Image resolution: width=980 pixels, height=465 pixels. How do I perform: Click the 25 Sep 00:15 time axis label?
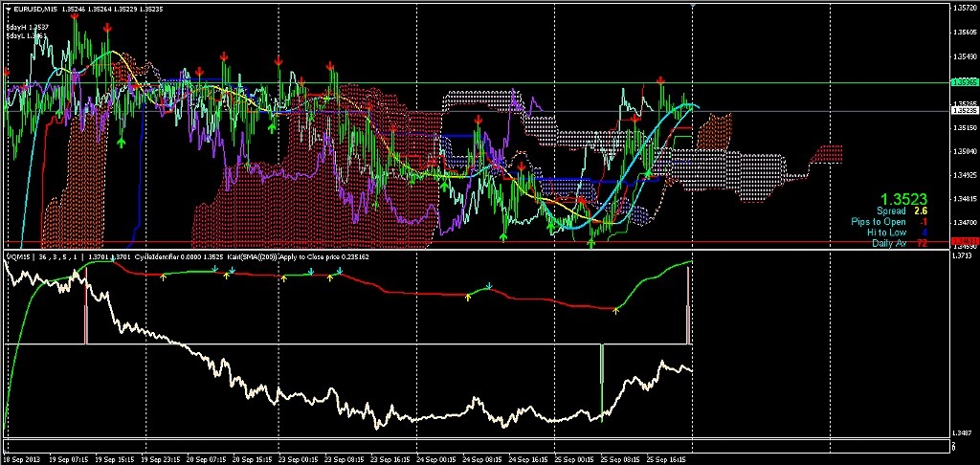coord(575,458)
